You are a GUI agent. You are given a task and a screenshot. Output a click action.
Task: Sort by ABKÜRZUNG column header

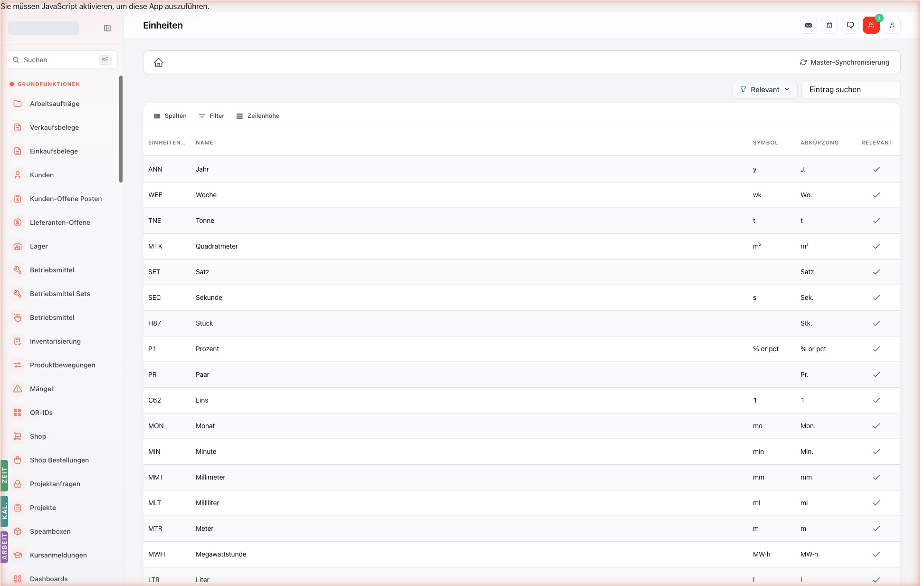819,143
